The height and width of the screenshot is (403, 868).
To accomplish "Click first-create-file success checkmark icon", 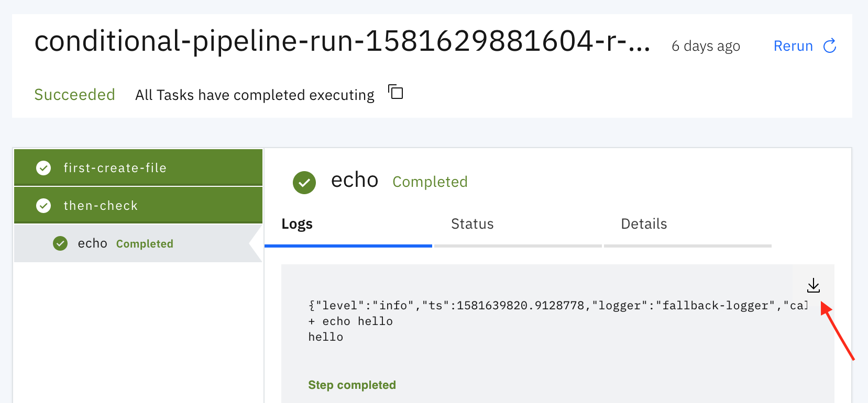I will click(x=43, y=168).
